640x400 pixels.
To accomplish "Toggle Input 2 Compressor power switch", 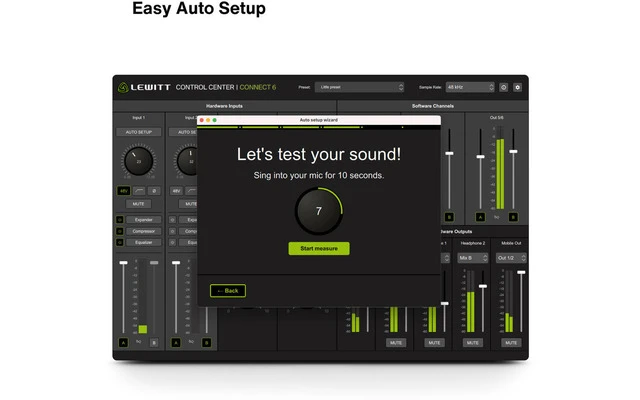I will pyautogui.click(x=173, y=231).
